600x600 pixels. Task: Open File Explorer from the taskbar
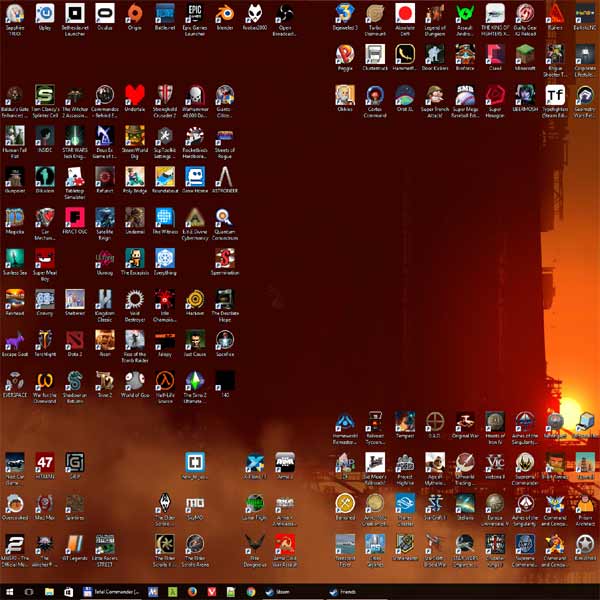pyautogui.click(x=49, y=592)
